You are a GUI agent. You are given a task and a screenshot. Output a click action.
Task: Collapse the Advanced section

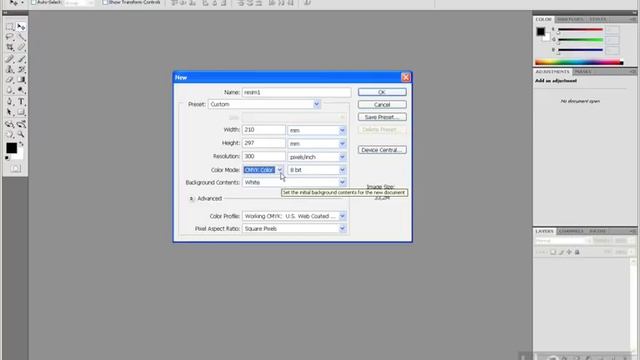click(191, 199)
